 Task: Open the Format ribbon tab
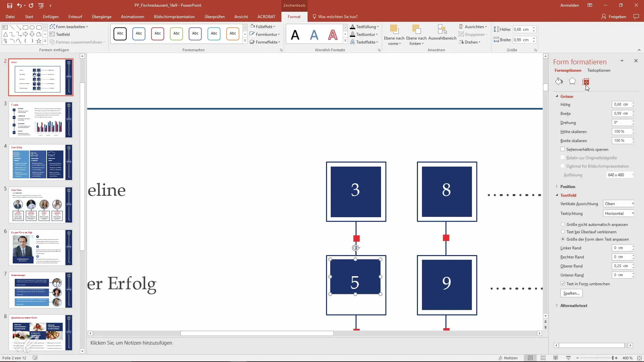[294, 16]
